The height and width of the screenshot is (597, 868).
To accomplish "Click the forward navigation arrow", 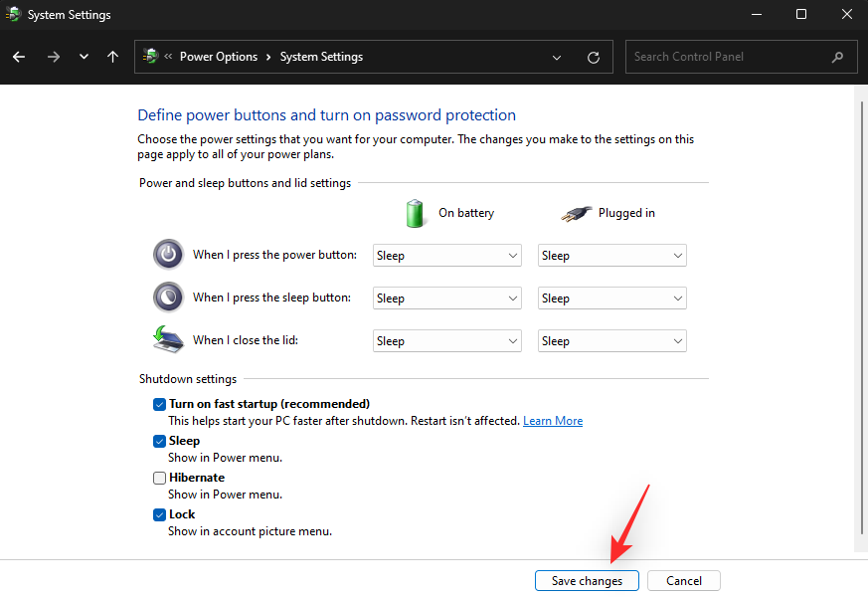I will [53, 57].
